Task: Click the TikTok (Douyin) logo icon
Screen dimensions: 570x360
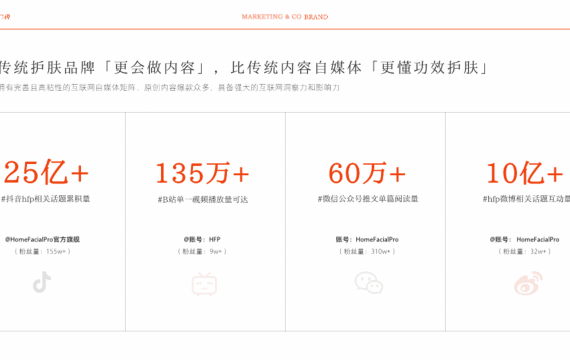Action: (42, 282)
